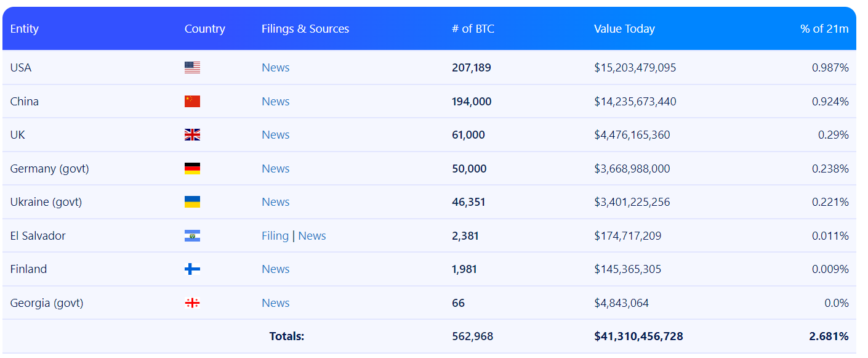Click the 0.238% percentage cell
This screenshot has height=358, width=868.
pyautogui.click(x=830, y=168)
